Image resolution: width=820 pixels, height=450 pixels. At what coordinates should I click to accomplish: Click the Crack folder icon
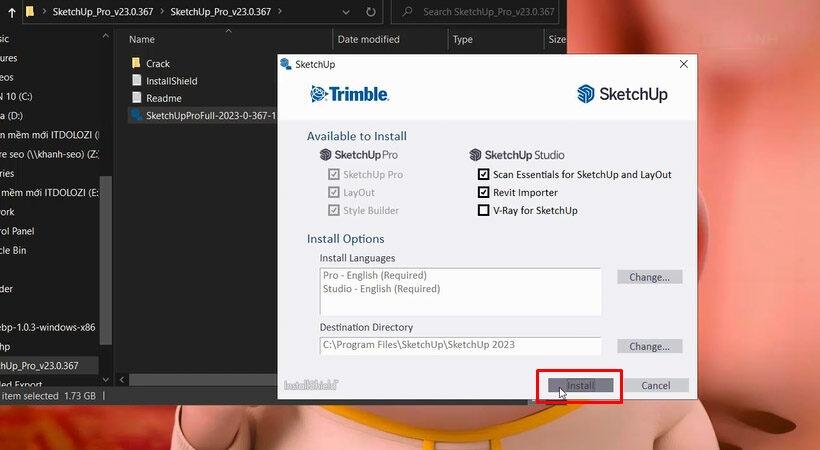pos(137,63)
